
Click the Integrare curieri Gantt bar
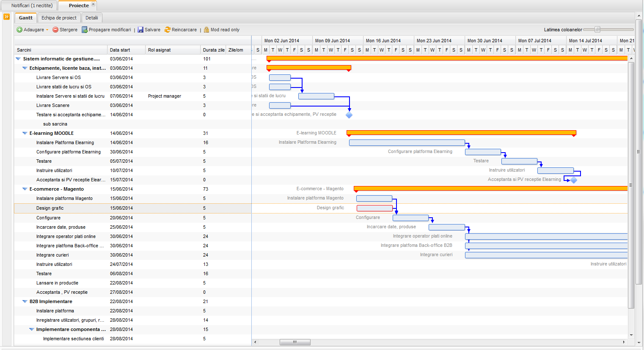[546, 255]
